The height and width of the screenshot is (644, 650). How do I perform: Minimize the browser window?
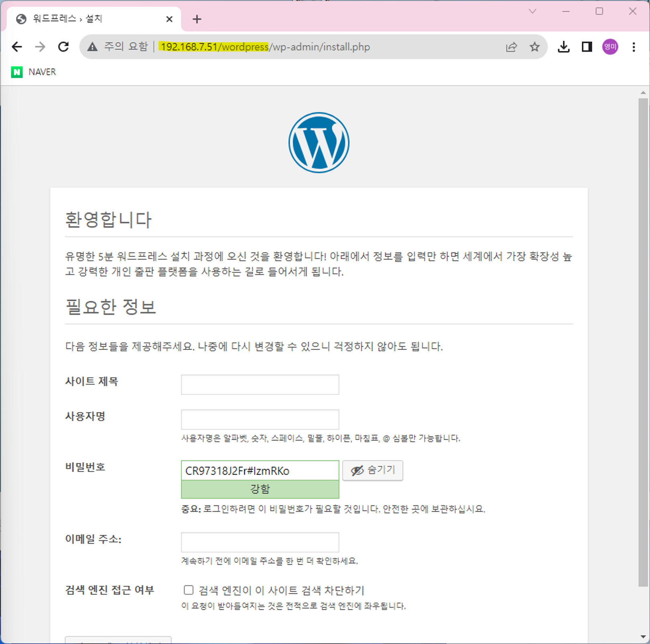pos(566,11)
